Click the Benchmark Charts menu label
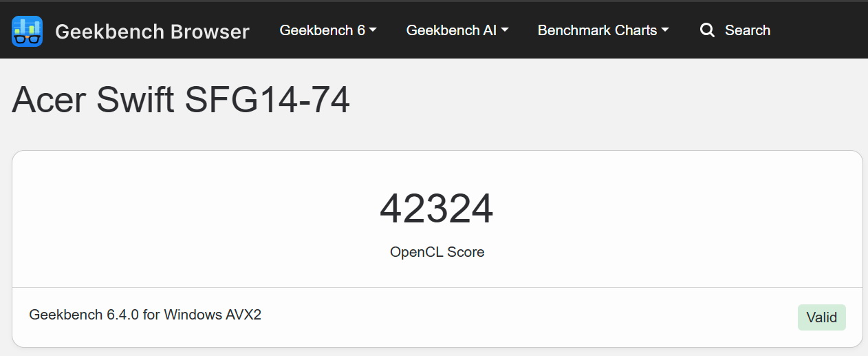Image resolution: width=868 pixels, height=356 pixels. [598, 30]
